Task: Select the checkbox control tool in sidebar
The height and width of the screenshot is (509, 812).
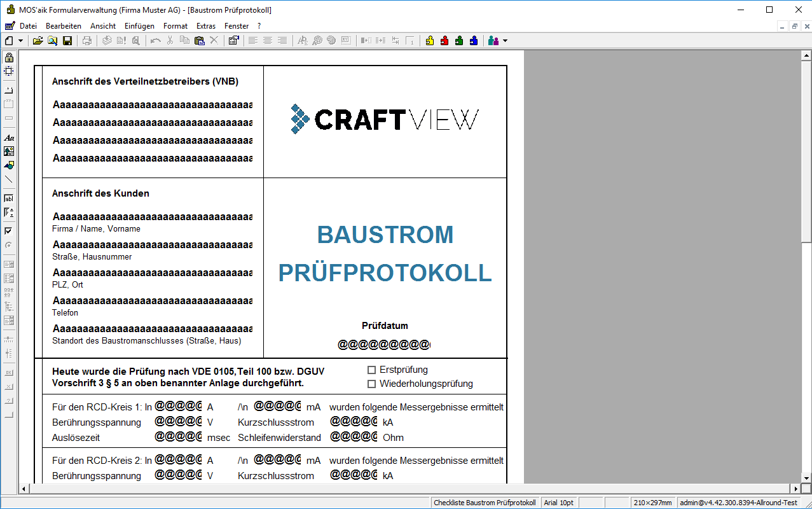Action: click(x=9, y=231)
